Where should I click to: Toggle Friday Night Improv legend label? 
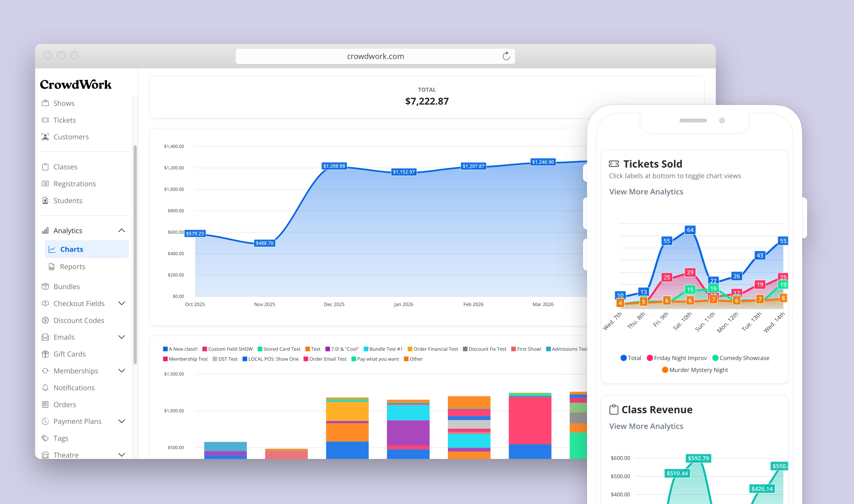point(677,358)
